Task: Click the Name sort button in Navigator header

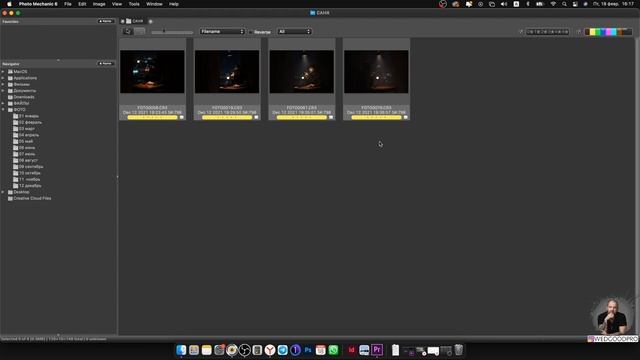Action: [105, 64]
